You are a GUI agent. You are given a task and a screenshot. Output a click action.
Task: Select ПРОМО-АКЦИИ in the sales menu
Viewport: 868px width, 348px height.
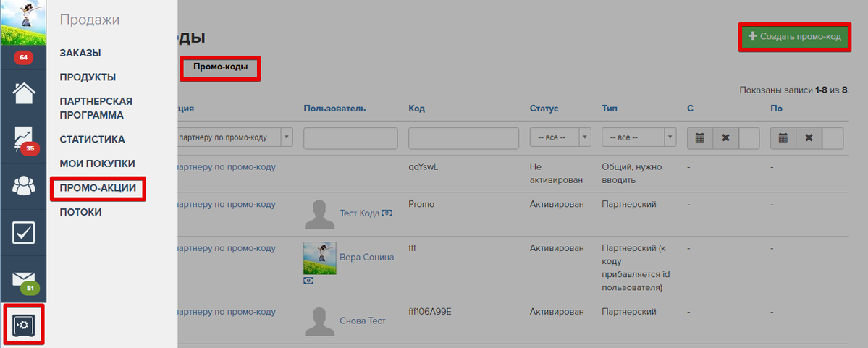click(x=98, y=188)
